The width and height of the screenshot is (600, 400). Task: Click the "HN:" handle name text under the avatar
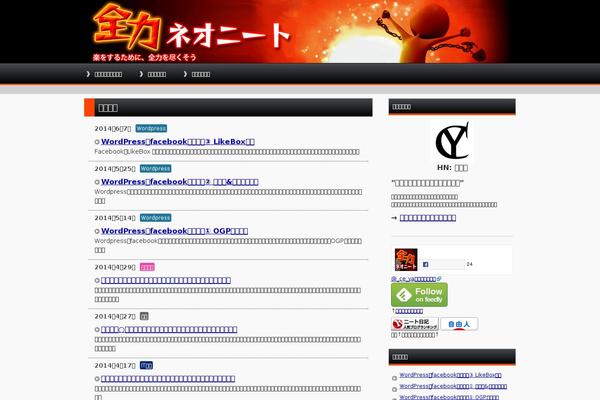pos(452,168)
